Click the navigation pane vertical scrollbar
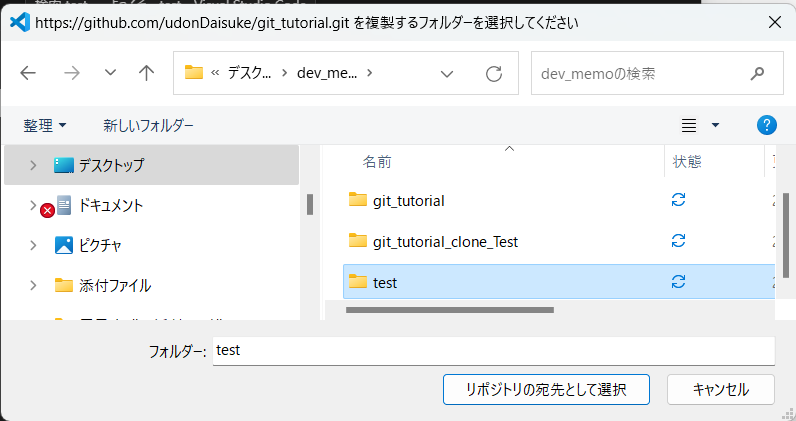The height and width of the screenshot is (421, 796). tap(310, 205)
